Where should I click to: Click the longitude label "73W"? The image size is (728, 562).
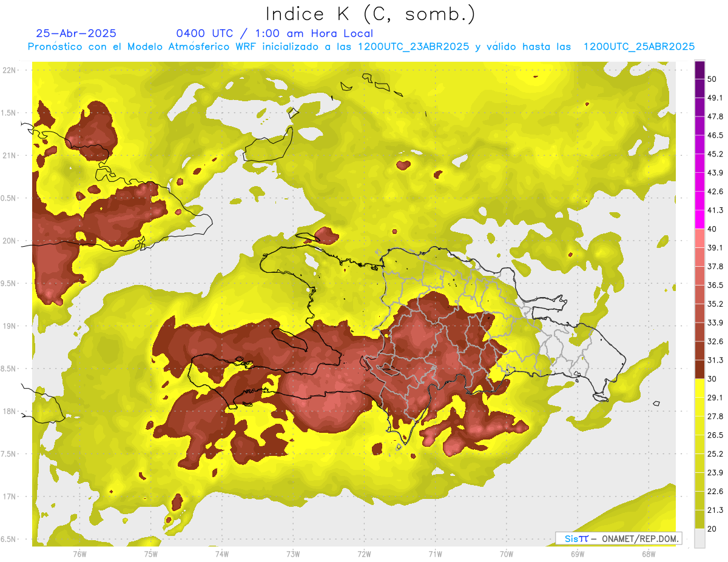pos(293,554)
